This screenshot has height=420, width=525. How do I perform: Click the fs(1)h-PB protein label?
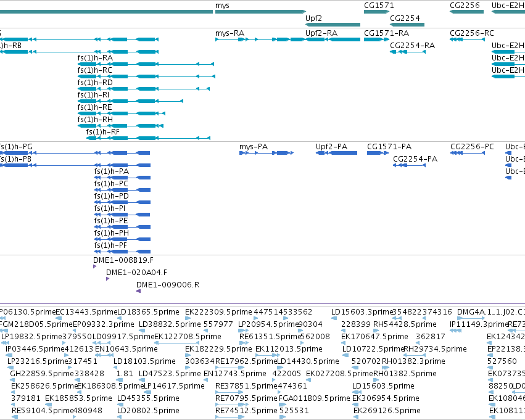(15, 159)
